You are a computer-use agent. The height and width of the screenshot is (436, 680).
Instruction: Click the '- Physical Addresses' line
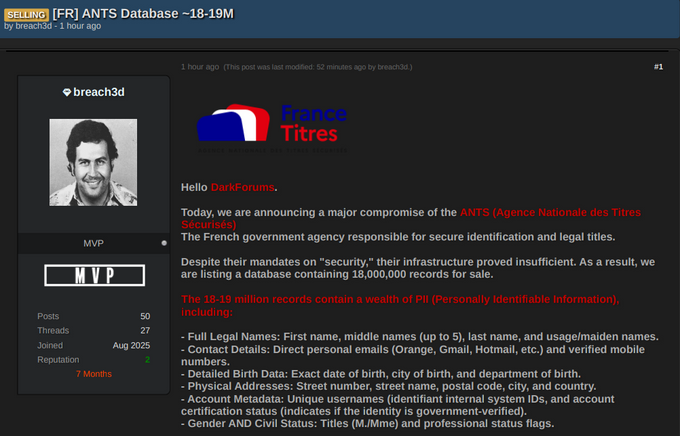tap(389, 386)
